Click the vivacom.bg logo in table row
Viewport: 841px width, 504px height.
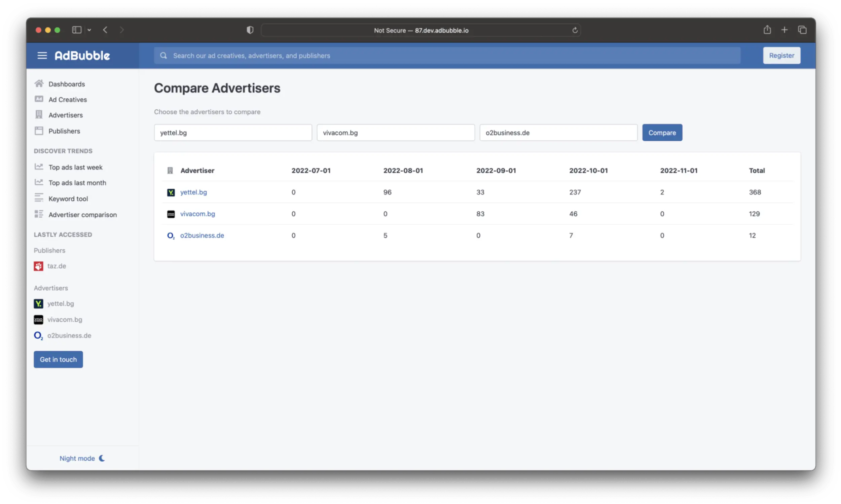[171, 214]
